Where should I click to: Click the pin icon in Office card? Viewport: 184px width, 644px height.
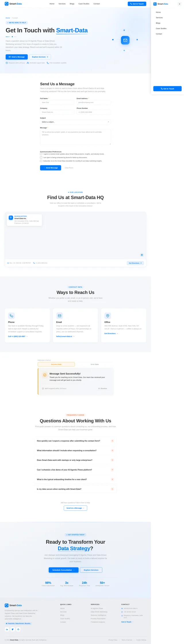coord(108,316)
